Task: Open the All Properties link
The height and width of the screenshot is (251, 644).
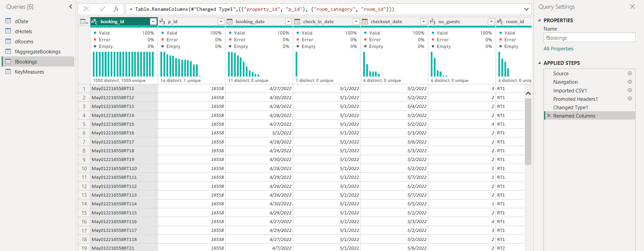Action: (x=559, y=49)
